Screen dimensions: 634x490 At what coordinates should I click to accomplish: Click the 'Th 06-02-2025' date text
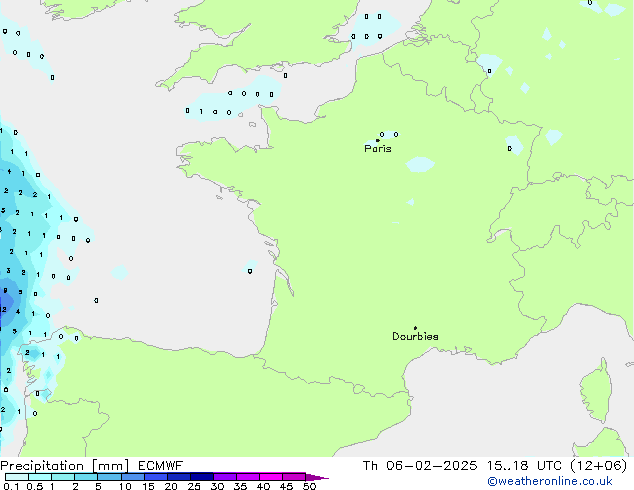(x=420, y=466)
